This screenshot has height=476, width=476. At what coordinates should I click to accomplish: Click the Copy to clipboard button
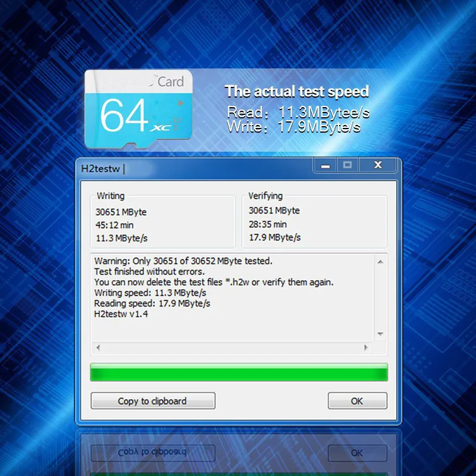pyautogui.click(x=153, y=400)
